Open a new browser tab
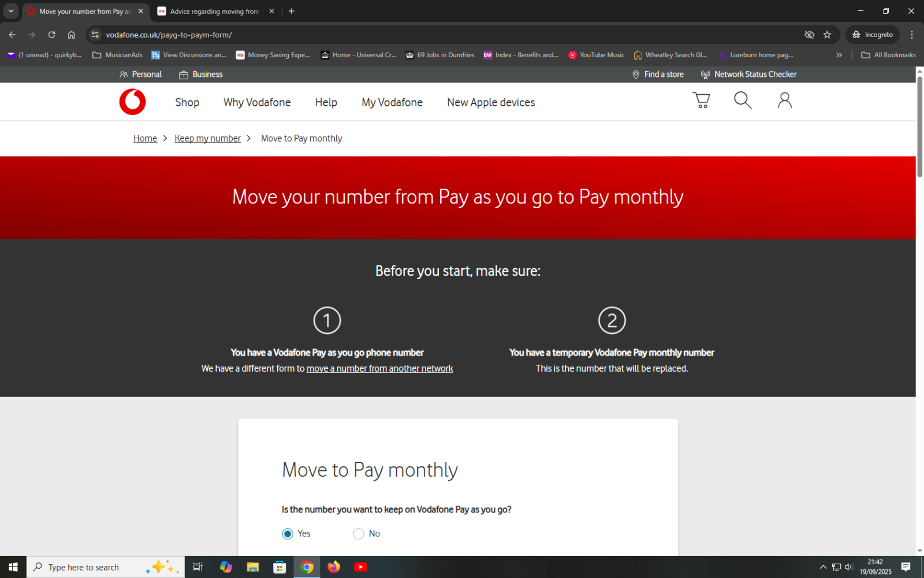Image resolution: width=924 pixels, height=578 pixels. [x=292, y=11]
